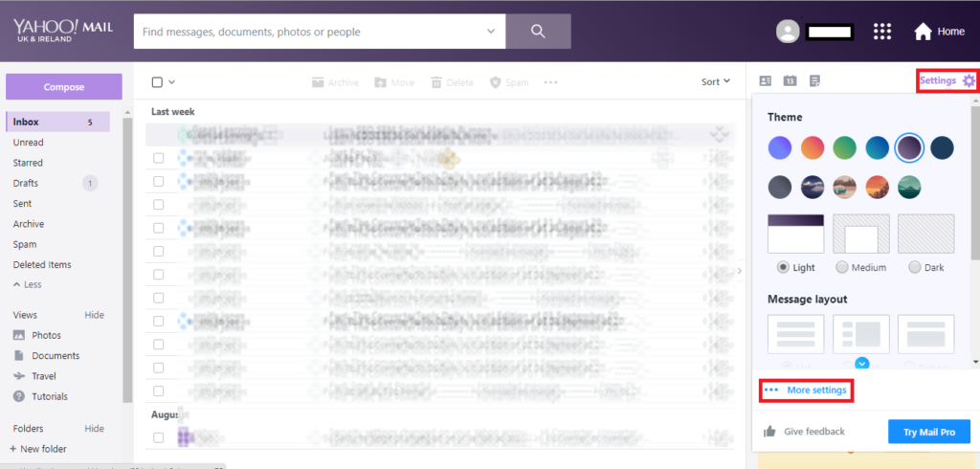Select the Light theme radio button
The height and width of the screenshot is (469, 980).
[783, 267]
